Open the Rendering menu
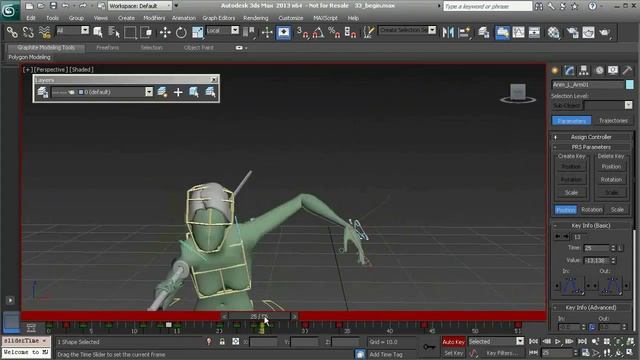The height and width of the screenshot is (360, 640). [x=256, y=18]
